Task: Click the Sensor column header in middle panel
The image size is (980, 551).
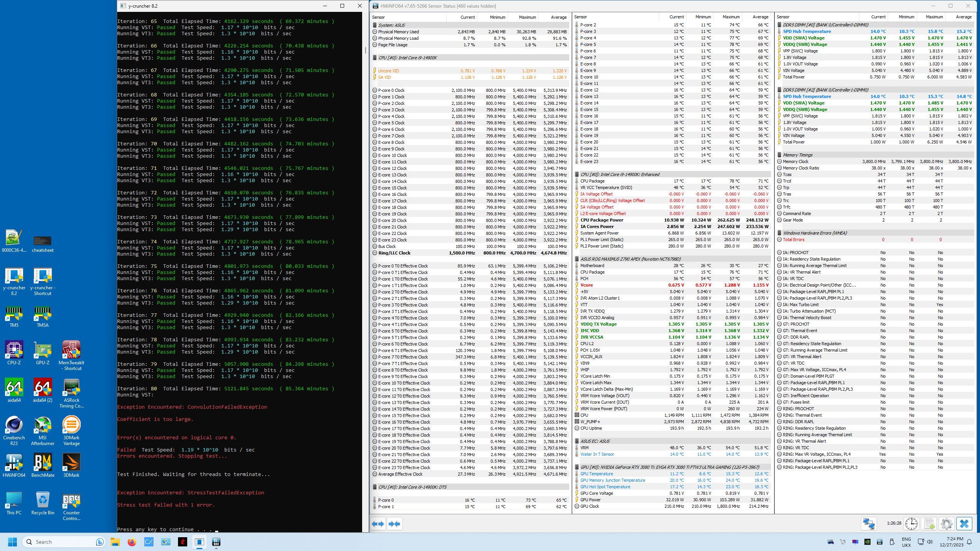Action: [580, 17]
